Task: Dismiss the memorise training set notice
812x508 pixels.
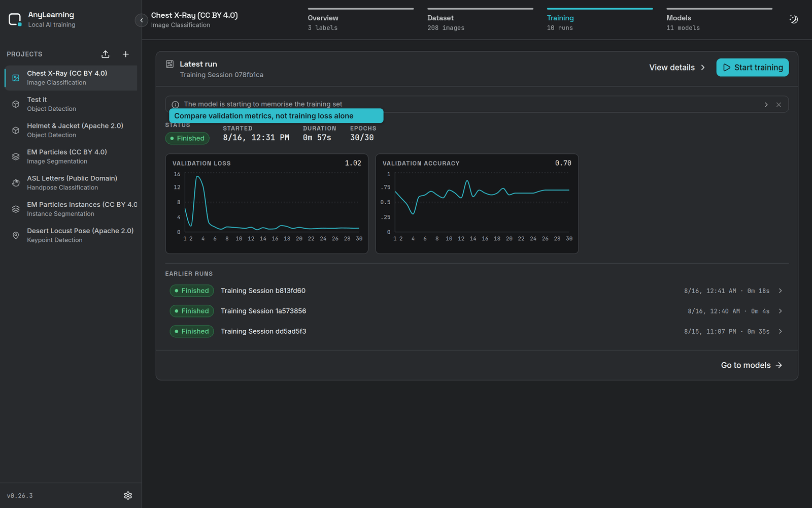Action: click(779, 105)
